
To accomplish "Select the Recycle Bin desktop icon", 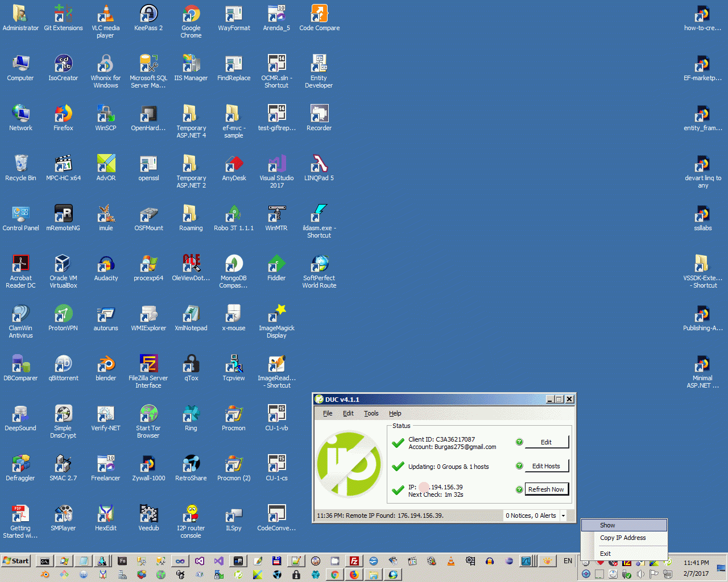I will 20,168.
